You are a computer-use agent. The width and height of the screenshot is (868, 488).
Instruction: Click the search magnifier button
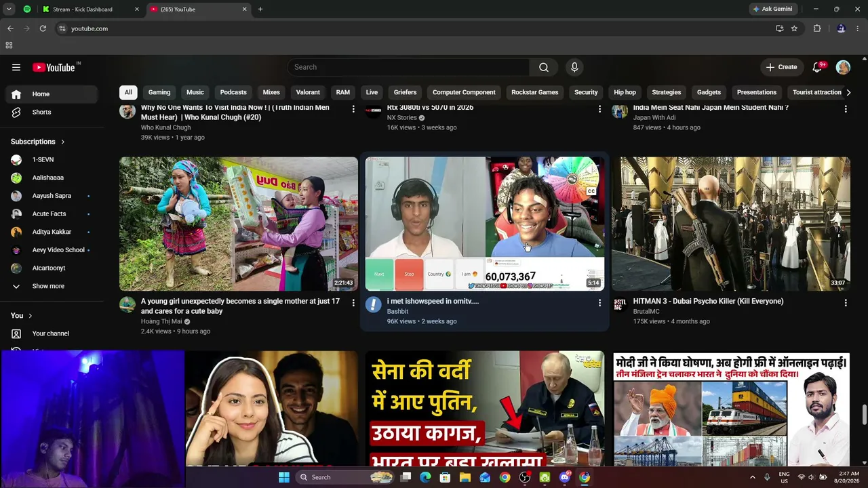[x=544, y=67]
